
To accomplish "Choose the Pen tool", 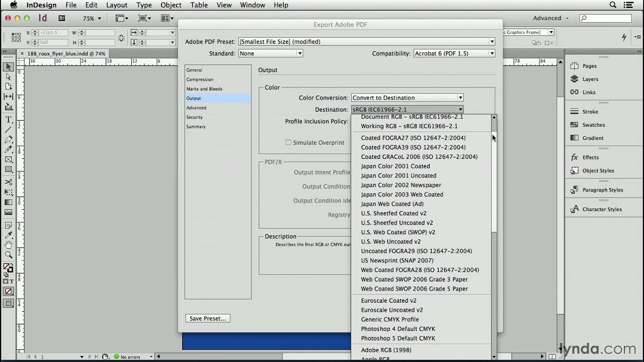I will (9, 140).
